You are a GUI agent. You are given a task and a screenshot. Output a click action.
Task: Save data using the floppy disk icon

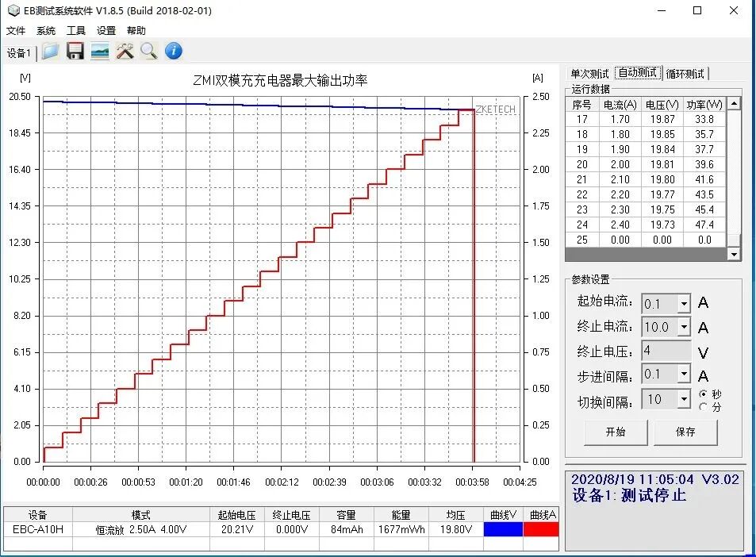(75, 51)
